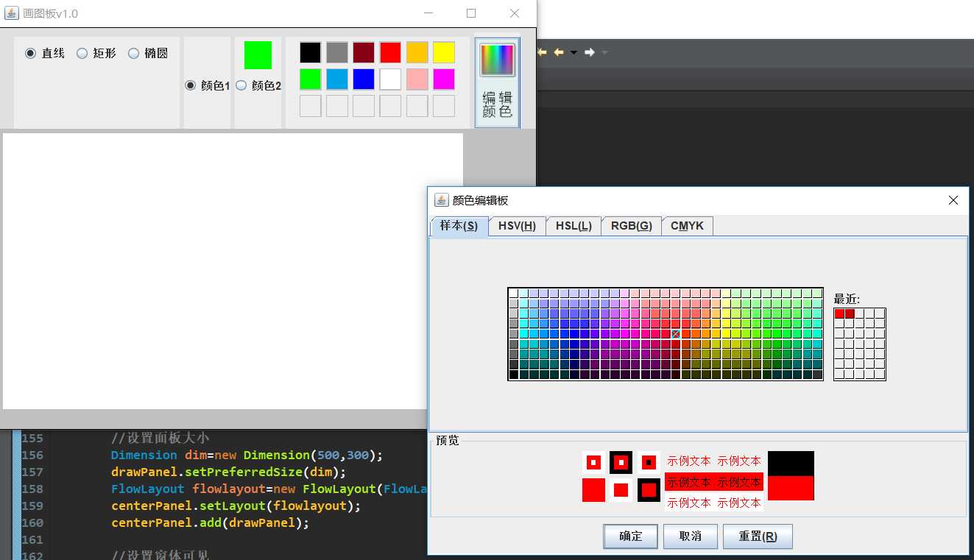Select the 直线 line radio button
The height and width of the screenshot is (560, 974).
(x=45, y=53)
